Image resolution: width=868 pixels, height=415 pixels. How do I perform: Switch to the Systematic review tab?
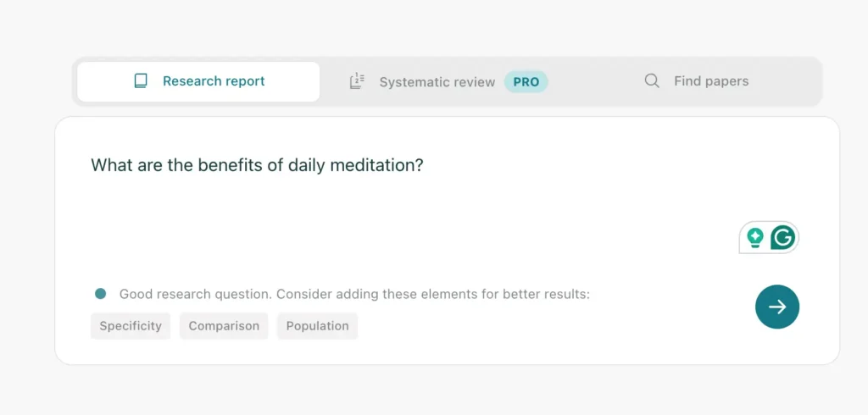pyautogui.click(x=448, y=81)
